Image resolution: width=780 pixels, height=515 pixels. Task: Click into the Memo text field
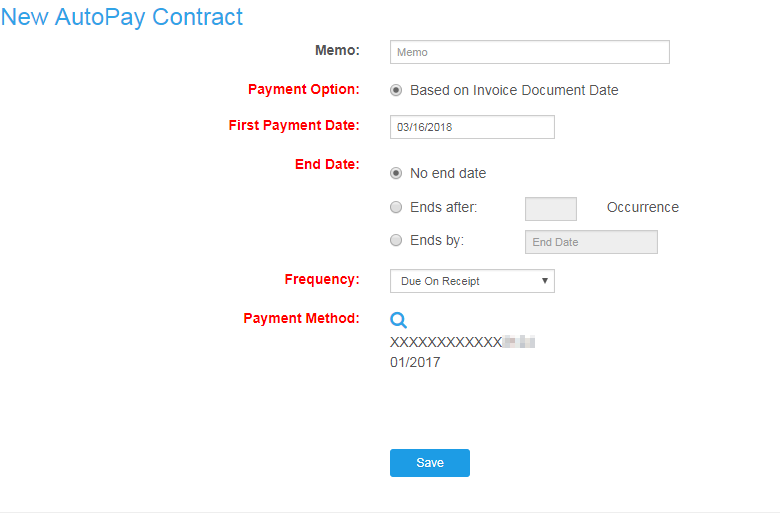529,52
